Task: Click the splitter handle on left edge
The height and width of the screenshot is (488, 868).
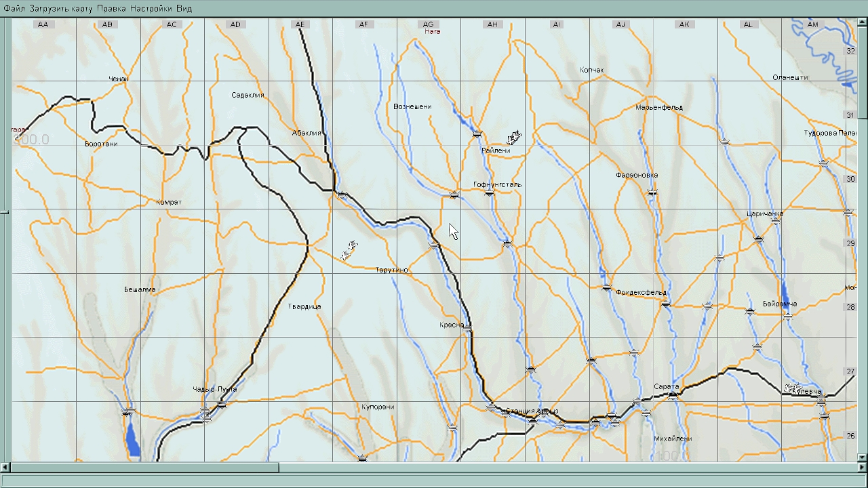Action: [5, 213]
